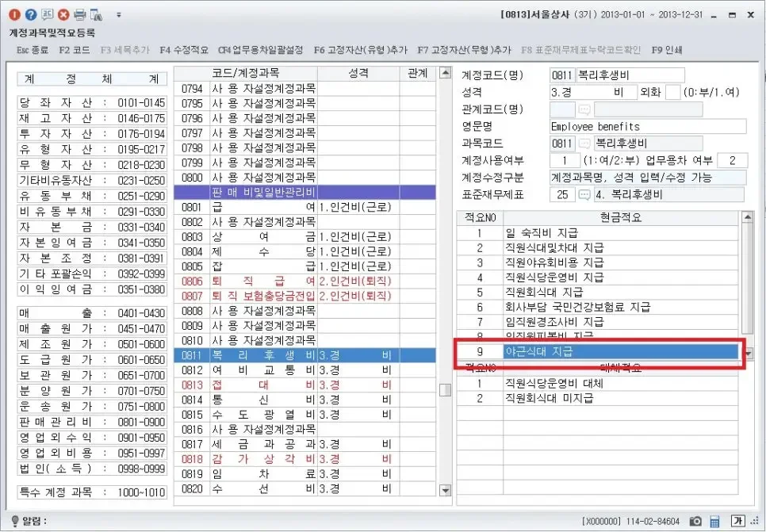Open code help using the speech bubble icon
The width and height of the screenshot is (766, 532).
point(46,14)
